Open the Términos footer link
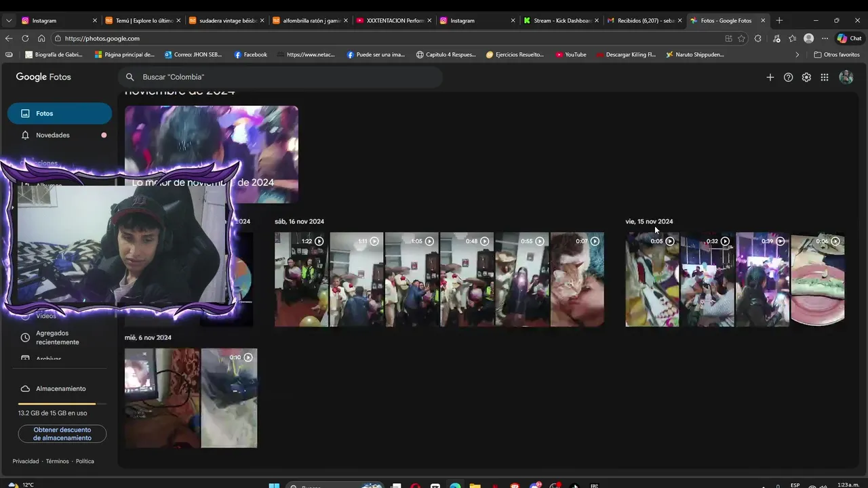Viewport: 868px width, 488px height. [x=58, y=461]
